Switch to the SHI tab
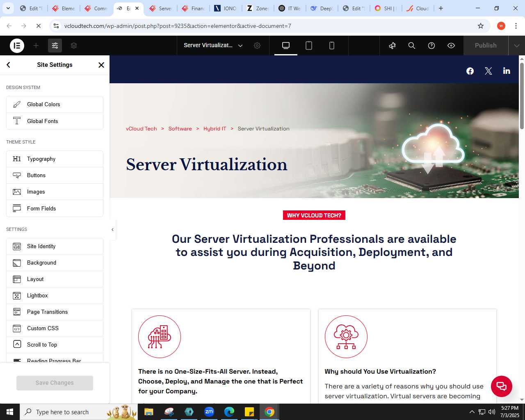This screenshot has height=420, width=525. [x=386, y=8]
